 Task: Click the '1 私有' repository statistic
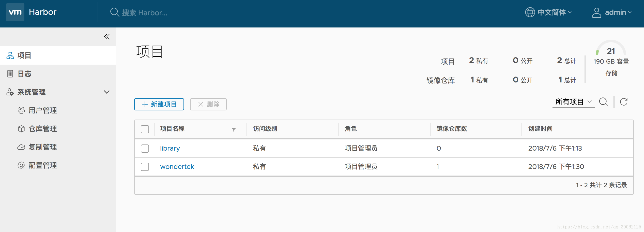479,80
